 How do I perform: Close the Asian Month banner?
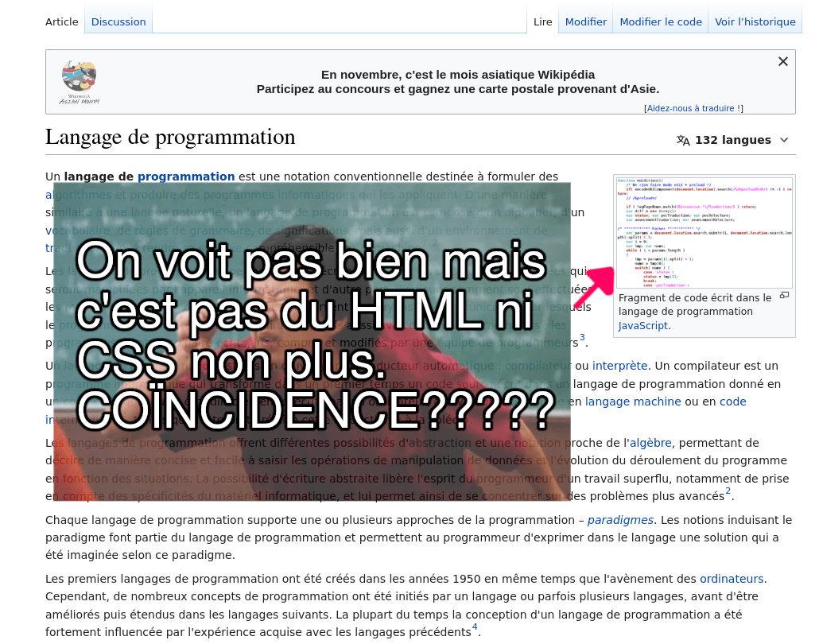coord(782,62)
